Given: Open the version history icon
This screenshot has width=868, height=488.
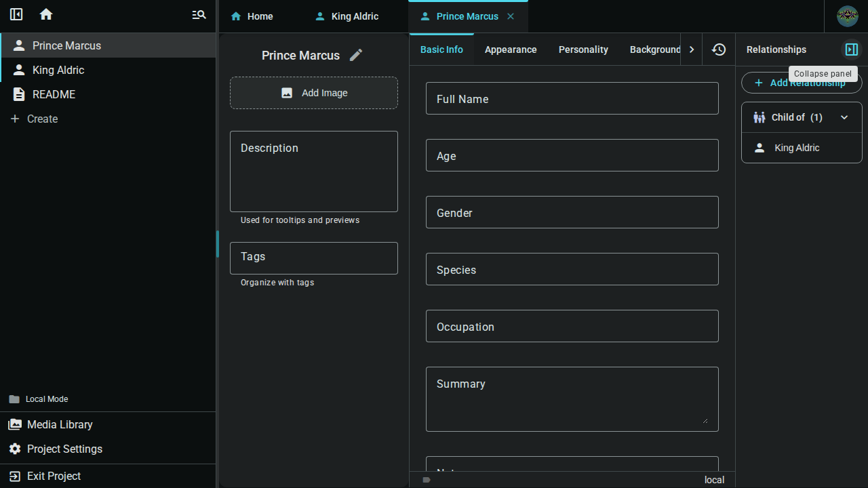Looking at the screenshot, I should 719,49.
